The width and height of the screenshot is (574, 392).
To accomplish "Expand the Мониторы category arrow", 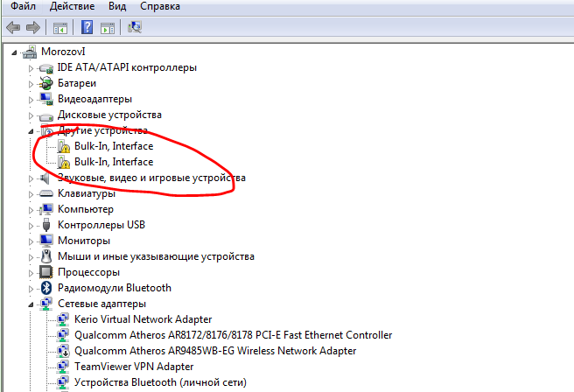I will [31, 241].
